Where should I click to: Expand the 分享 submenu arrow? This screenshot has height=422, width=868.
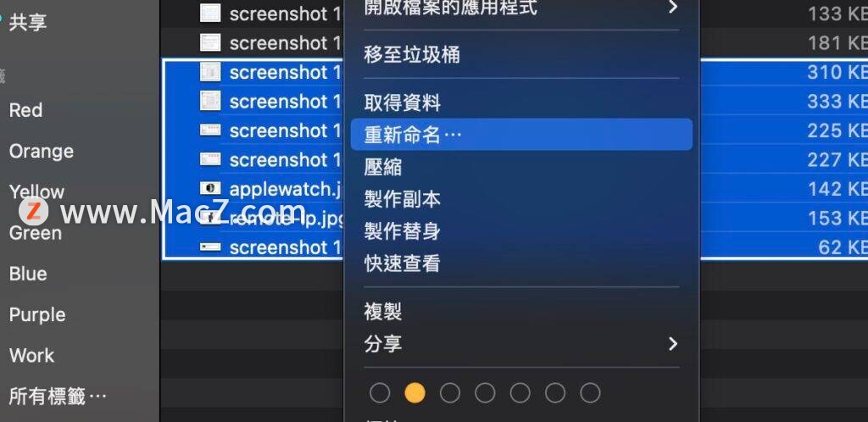[672, 344]
